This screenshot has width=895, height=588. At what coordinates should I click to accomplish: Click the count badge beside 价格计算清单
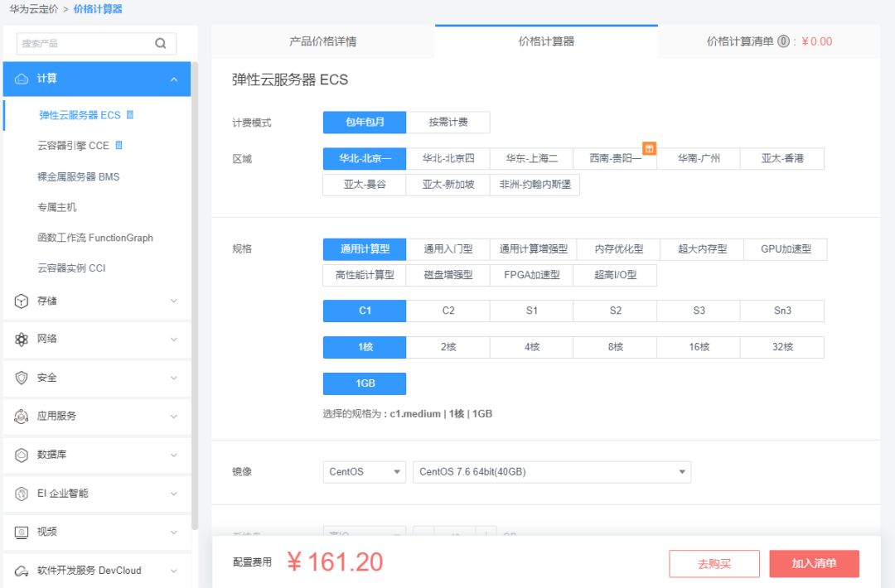pyautogui.click(x=784, y=41)
